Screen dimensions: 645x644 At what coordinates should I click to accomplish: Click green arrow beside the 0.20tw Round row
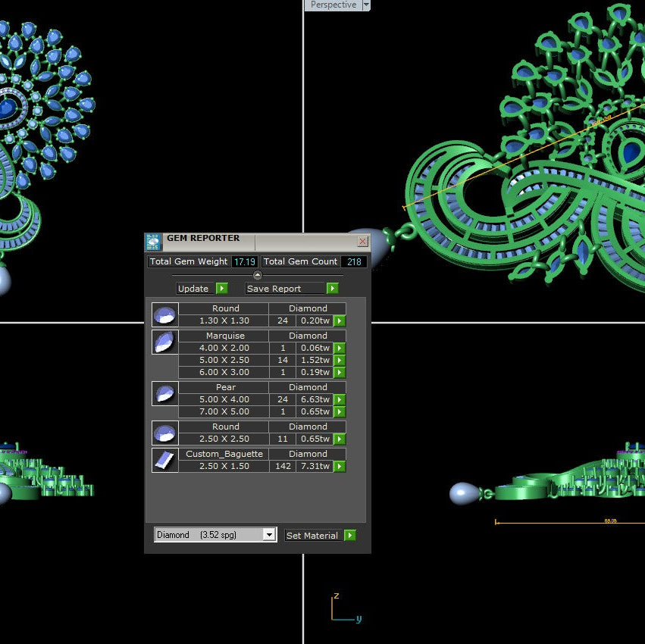(x=339, y=320)
